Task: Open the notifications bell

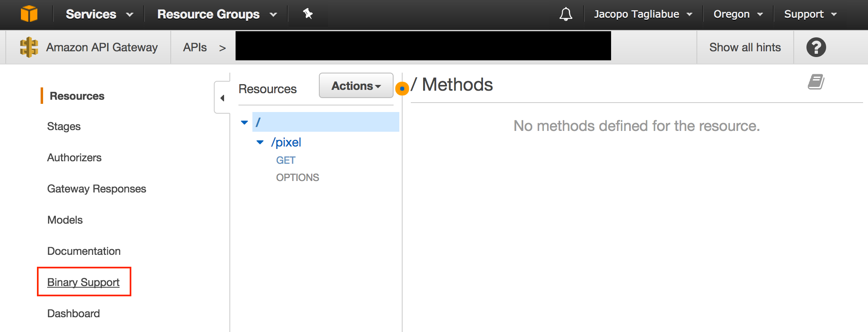Action: (x=566, y=14)
